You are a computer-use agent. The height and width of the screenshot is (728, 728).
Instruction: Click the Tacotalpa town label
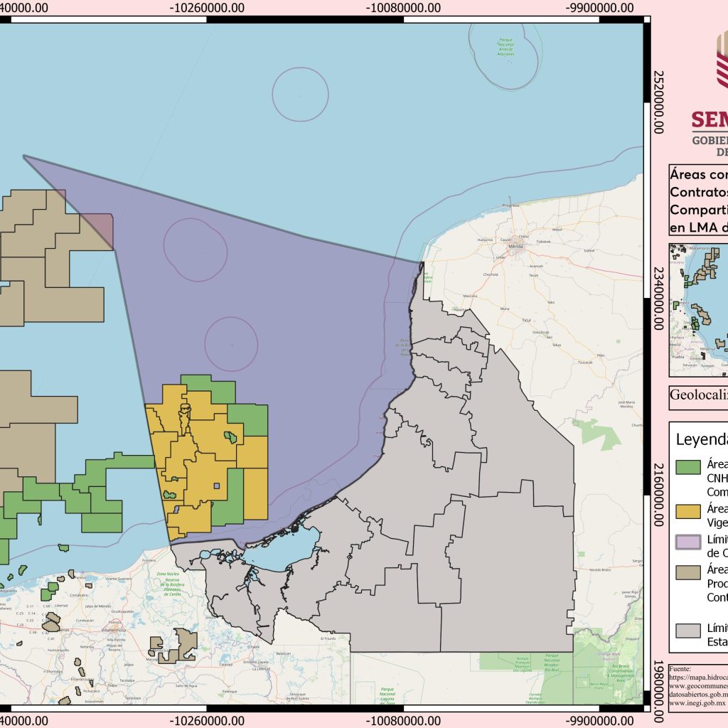(127, 680)
